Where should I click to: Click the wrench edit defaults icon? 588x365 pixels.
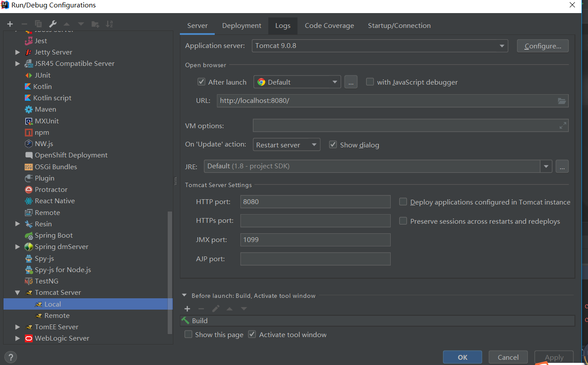coord(52,24)
